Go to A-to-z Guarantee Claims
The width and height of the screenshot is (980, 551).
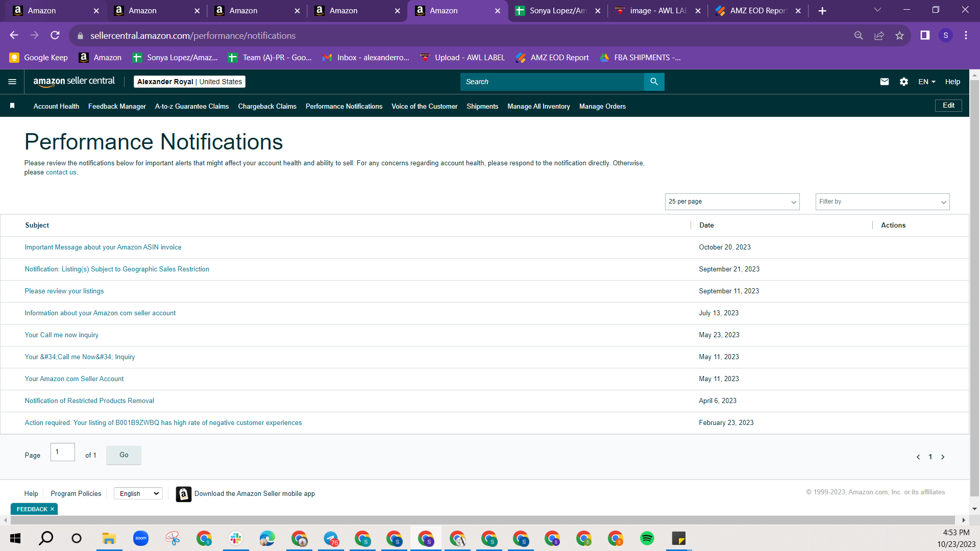(192, 106)
